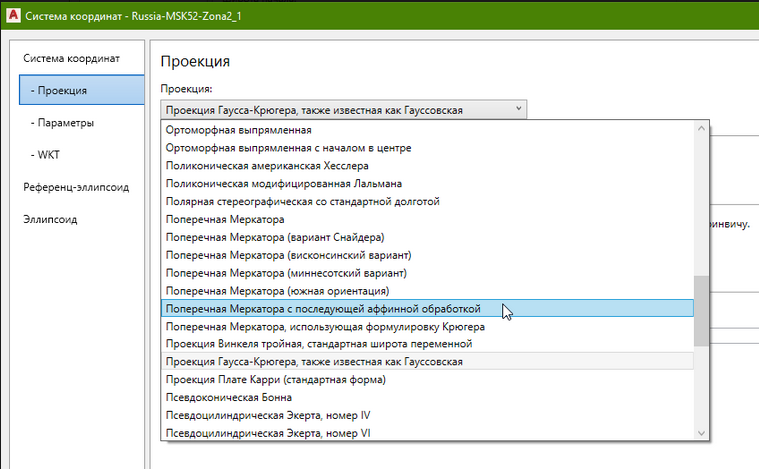This screenshot has height=469, width=759.
Task: Pick Поперечная Меркатора с последующей аффинной обработкой
Action: pos(323,308)
